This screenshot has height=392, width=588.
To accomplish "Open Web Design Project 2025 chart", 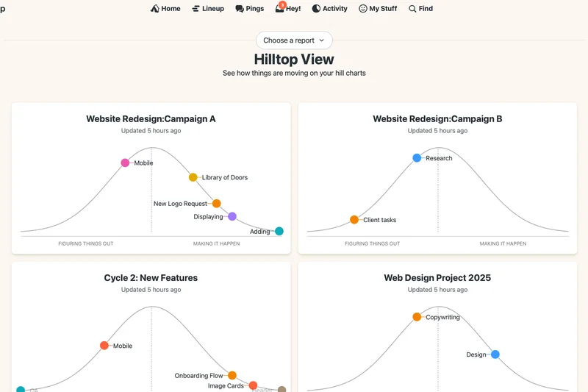I will point(437,278).
